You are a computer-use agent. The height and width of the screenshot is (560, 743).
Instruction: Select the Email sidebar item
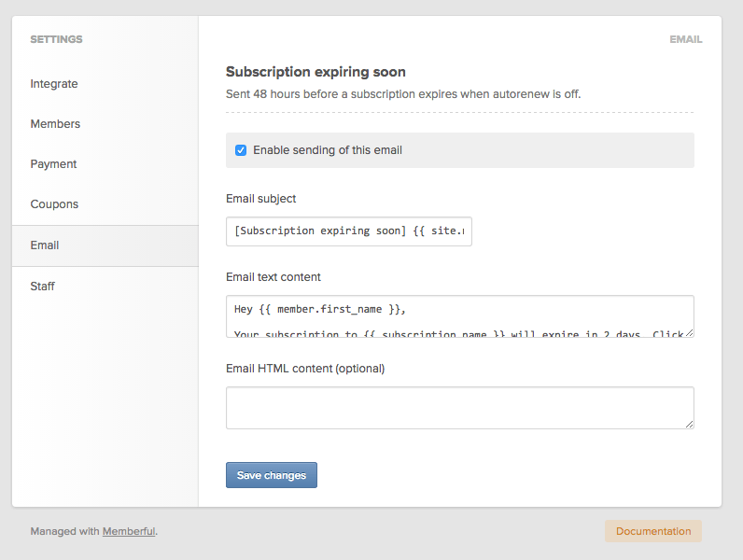(45, 245)
